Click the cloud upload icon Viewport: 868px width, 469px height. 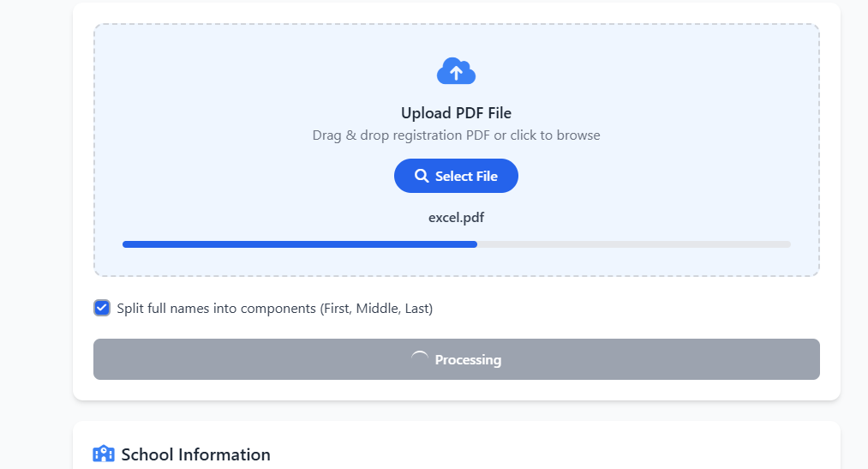point(456,72)
